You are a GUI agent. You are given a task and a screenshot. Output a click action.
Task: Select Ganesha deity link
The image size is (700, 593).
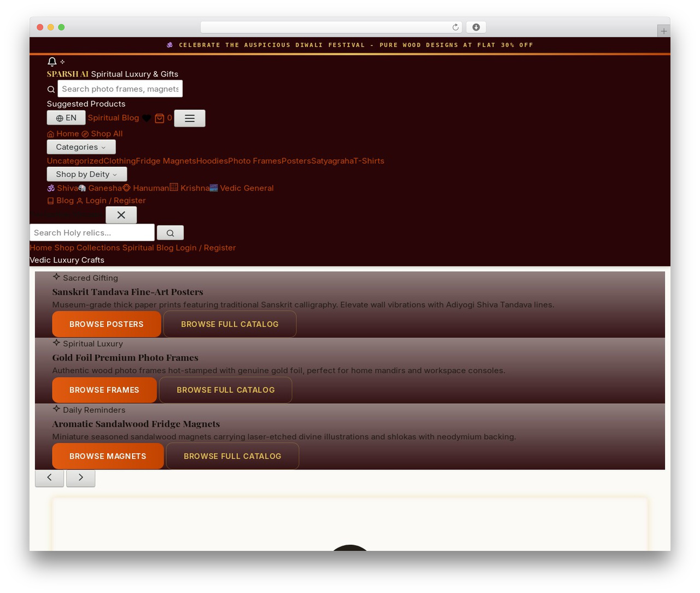coord(100,188)
